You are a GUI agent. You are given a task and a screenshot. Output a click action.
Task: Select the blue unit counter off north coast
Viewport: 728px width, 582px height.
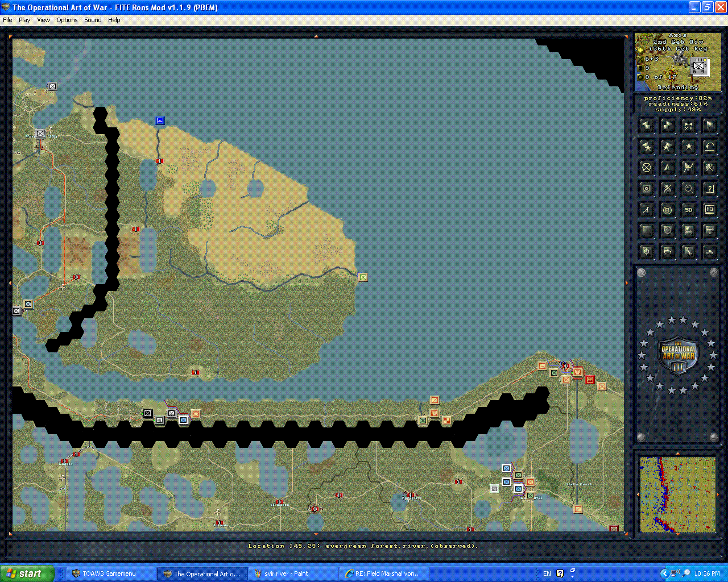[160, 120]
